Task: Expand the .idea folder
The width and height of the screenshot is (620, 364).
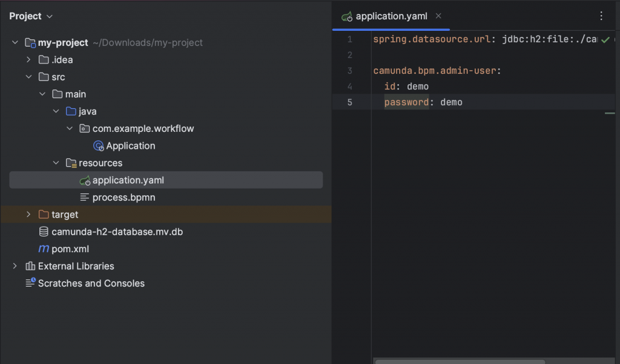Action: 28,60
